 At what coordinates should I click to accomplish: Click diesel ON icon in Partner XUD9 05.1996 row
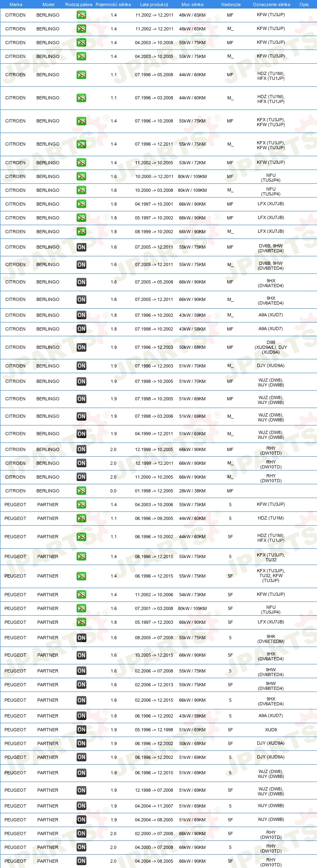pyautogui.click(x=81, y=730)
